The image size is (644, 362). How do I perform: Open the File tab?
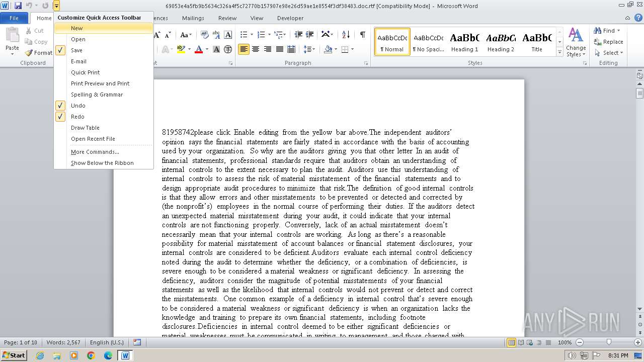(x=14, y=18)
